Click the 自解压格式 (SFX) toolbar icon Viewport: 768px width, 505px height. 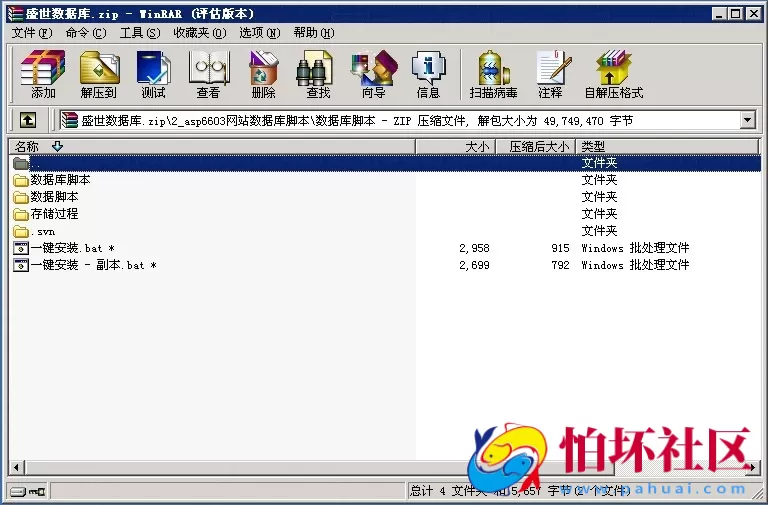(x=614, y=73)
